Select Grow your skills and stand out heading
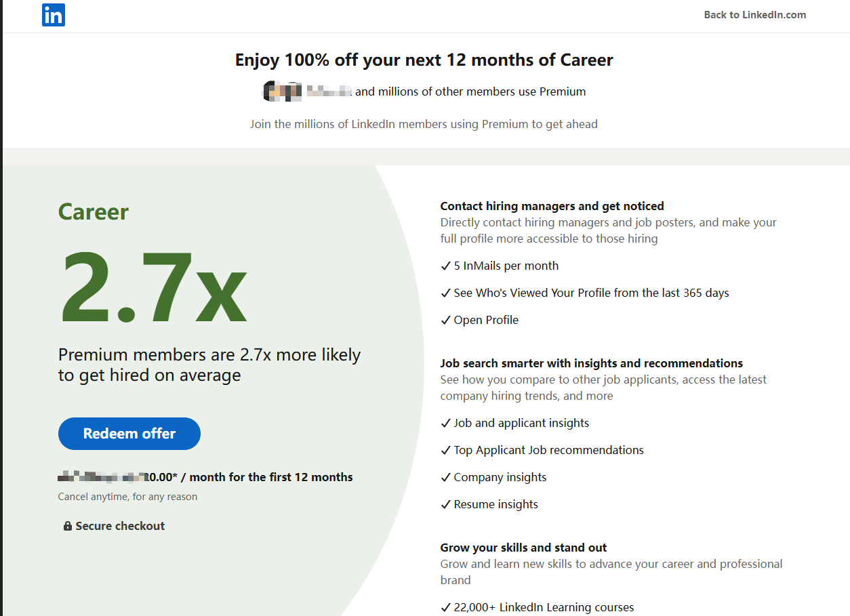 [x=523, y=548]
